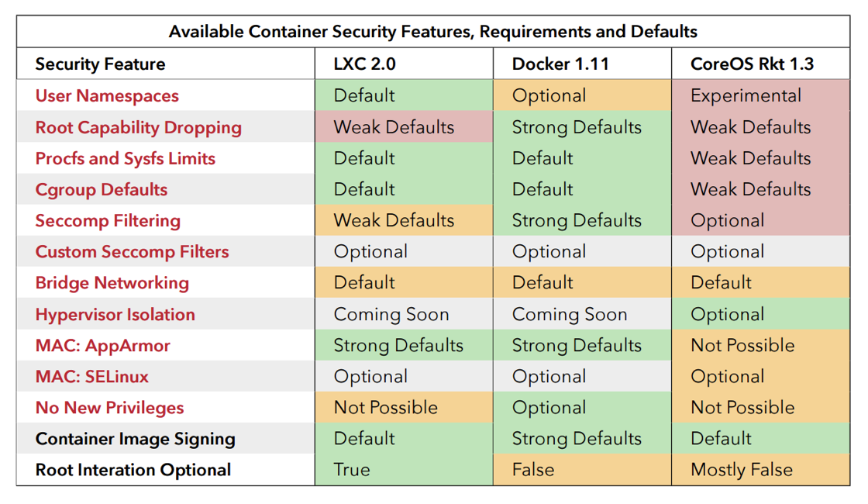Image resolution: width=868 pixels, height=504 pixels.
Task: Click CoreOS green Optional Hypervisor Isolation cell
Action: coord(760,314)
